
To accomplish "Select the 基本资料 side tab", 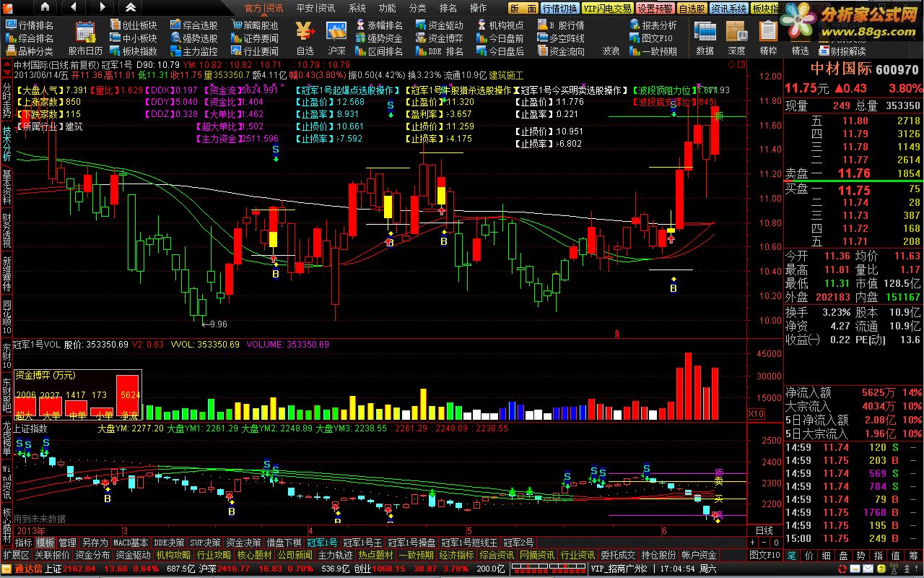I will pyautogui.click(x=6, y=186).
